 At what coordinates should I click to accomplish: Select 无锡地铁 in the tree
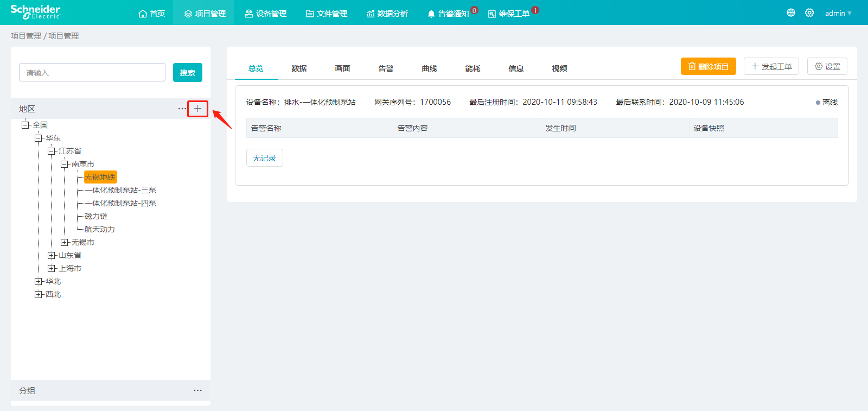[x=100, y=177]
